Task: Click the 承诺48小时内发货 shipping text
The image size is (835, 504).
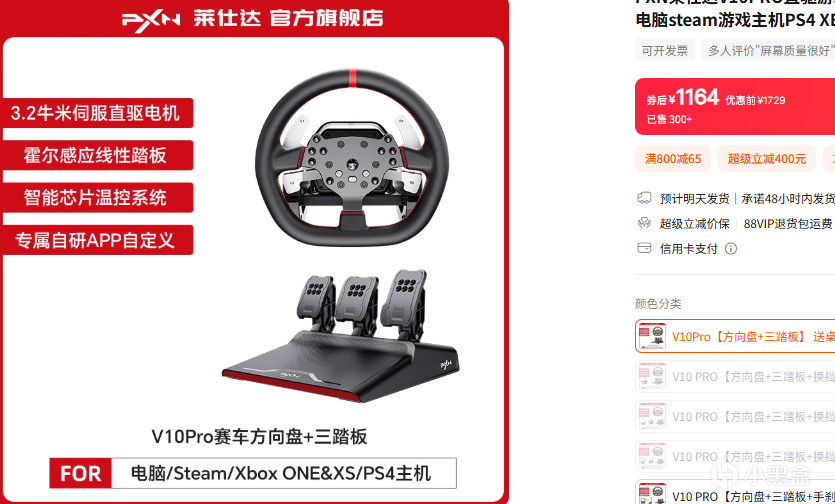Action: [x=788, y=199]
